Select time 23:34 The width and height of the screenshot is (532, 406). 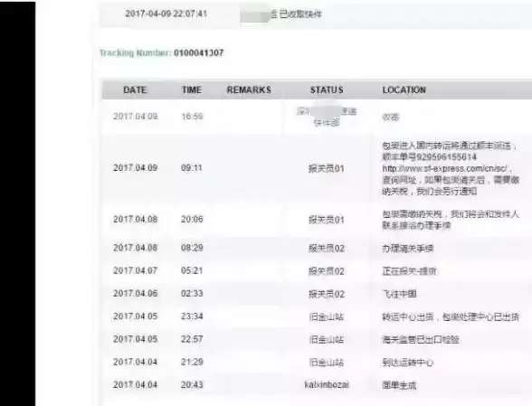pyautogui.click(x=192, y=316)
